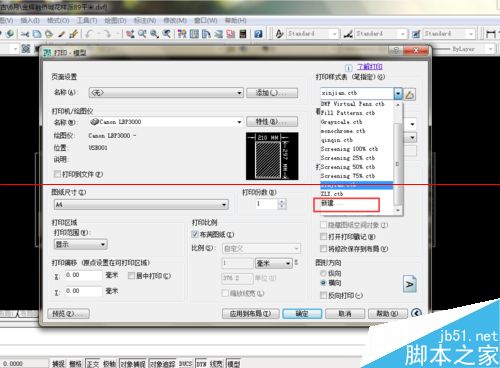Screen dimensions: 500x368
Task: Click the Paste icon in toolbar
Action: tap(49, 34)
